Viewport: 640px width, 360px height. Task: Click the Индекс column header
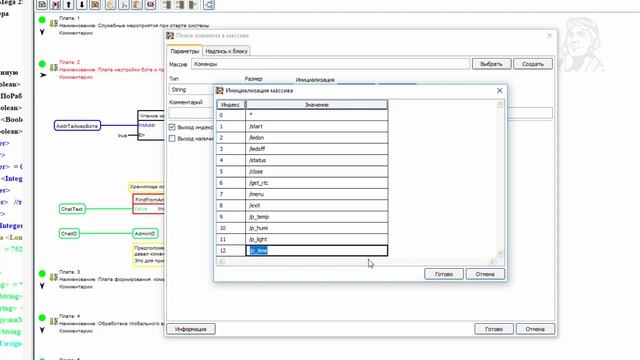231,105
